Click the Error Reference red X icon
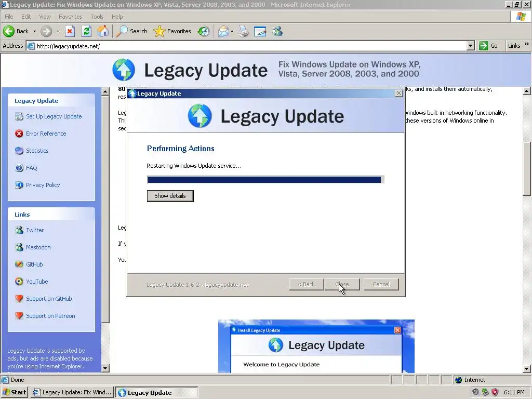 19,134
